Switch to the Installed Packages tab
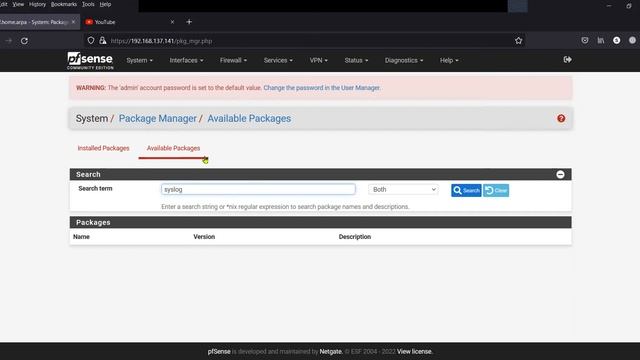This screenshot has width=640, height=360. (x=103, y=148)
